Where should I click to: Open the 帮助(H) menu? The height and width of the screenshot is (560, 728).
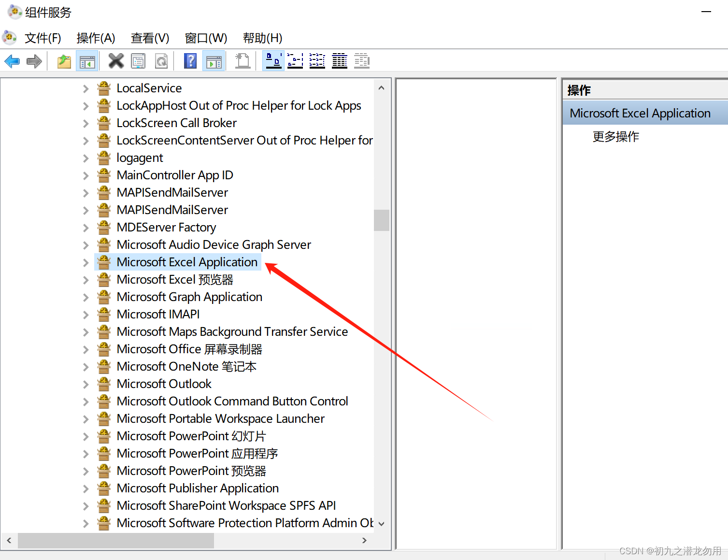point(262,38)
